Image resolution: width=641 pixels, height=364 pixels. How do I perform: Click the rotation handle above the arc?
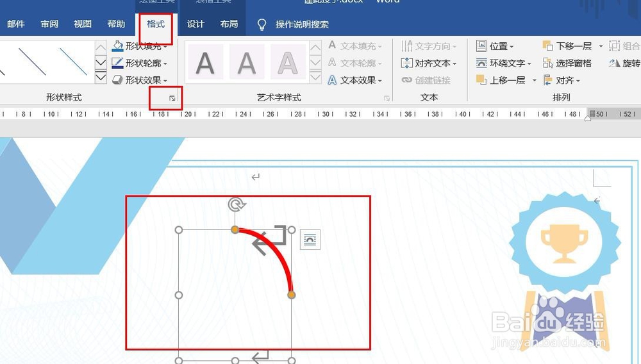236,204
